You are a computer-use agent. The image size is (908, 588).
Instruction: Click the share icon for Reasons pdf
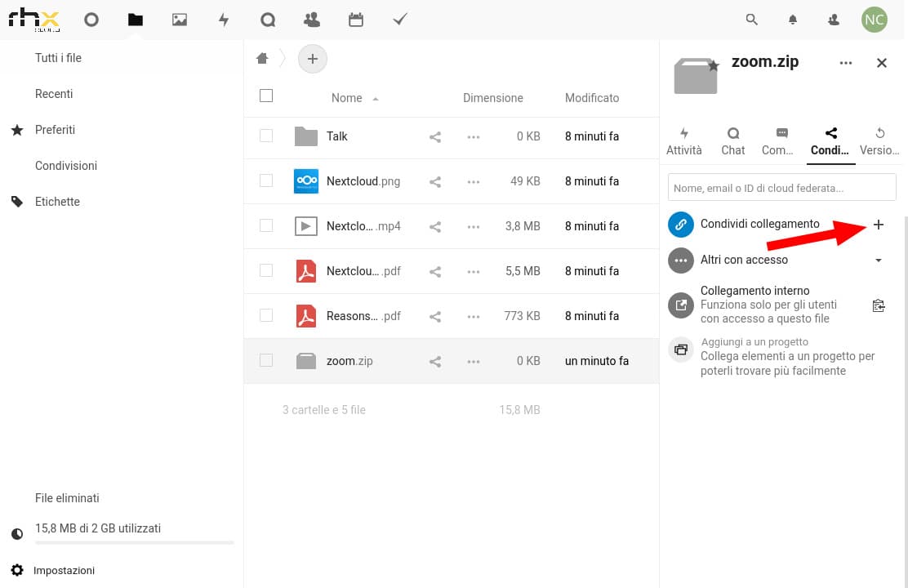pos(435,317)
